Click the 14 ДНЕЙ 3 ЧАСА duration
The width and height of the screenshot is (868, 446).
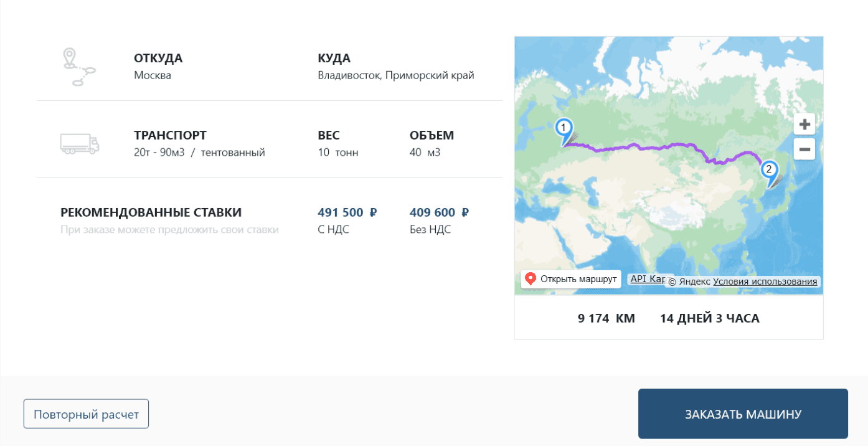tap(709, 318)
